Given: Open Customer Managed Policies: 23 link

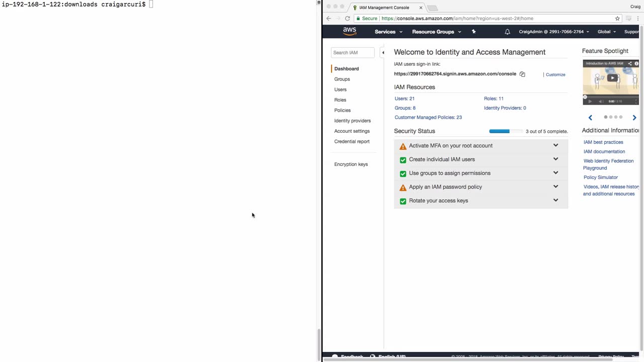Looking at the screenshot, I should (x=428, y=118).
